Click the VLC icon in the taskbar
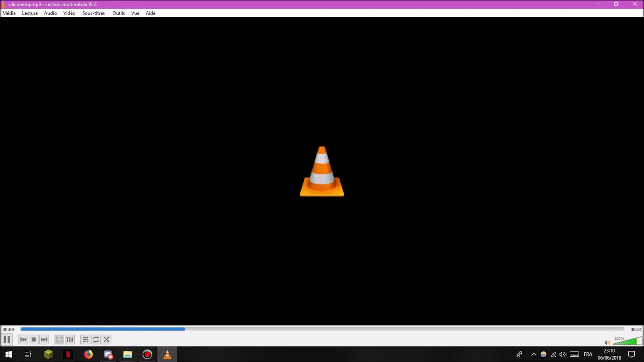 tap(167, 354)
